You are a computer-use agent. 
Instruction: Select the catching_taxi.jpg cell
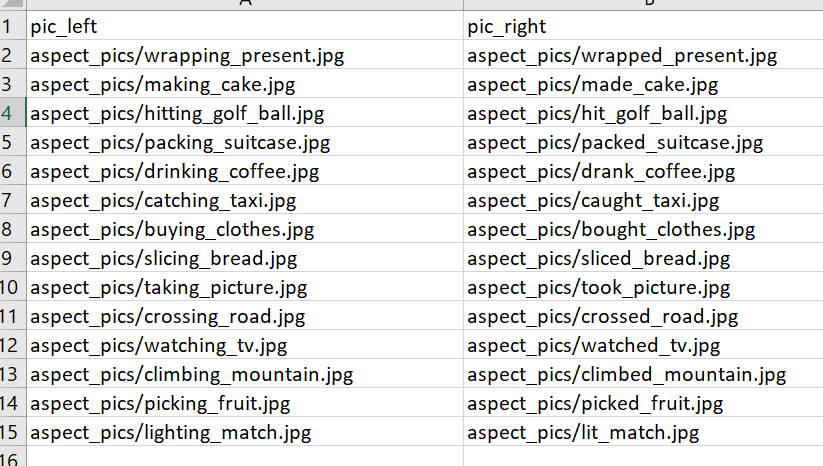[163, 201]
